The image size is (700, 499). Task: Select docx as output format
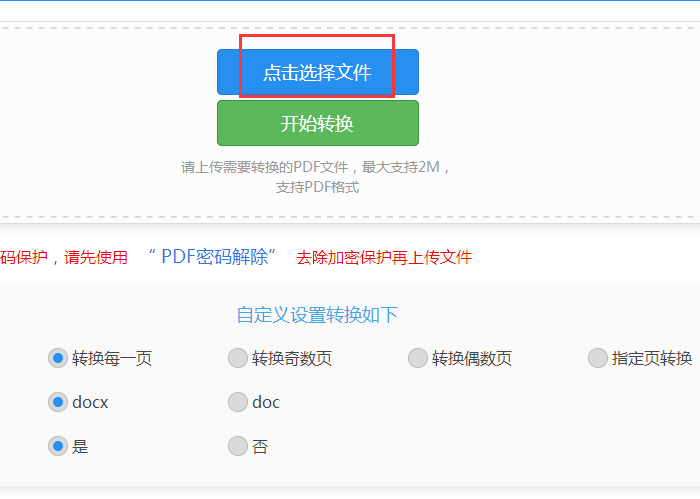(x=58, y=402)
